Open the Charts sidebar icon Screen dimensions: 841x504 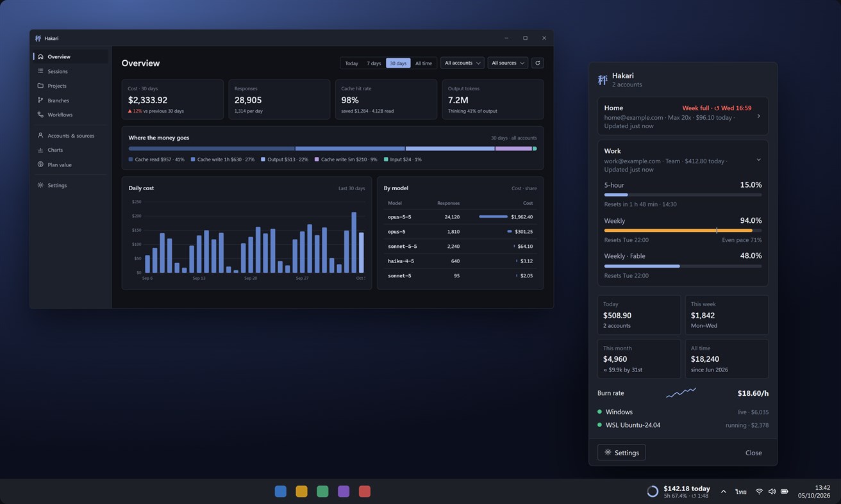pos(40,150)
